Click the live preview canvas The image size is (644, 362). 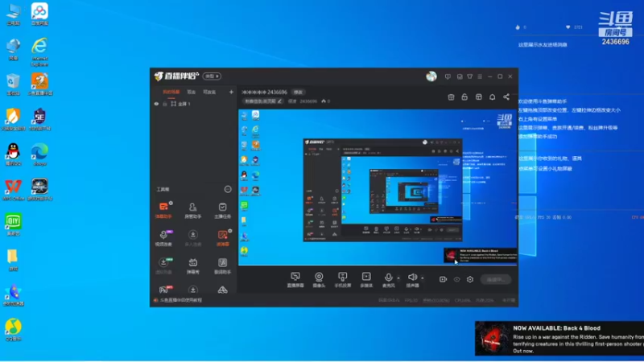point(378,187)
